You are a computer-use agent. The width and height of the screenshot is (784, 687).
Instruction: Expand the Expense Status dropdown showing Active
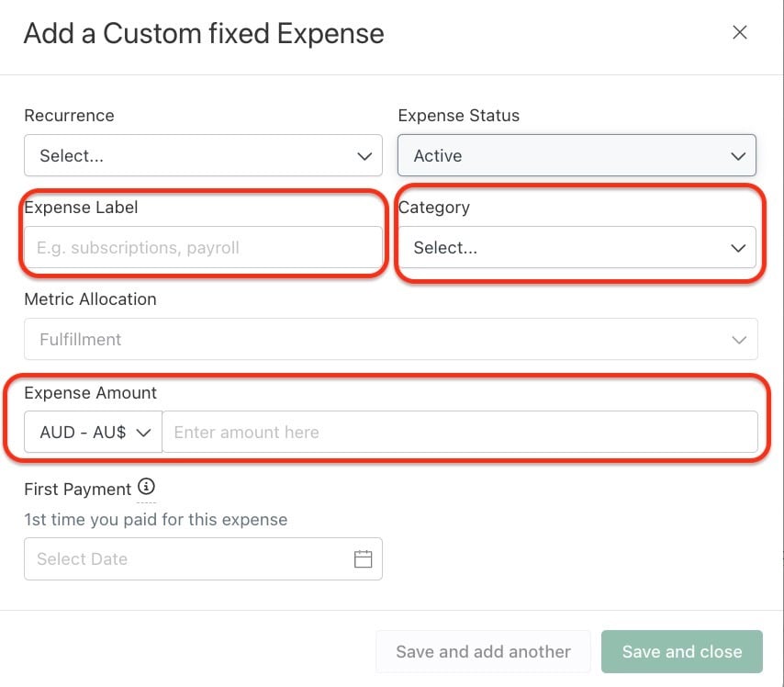[577, 155]
